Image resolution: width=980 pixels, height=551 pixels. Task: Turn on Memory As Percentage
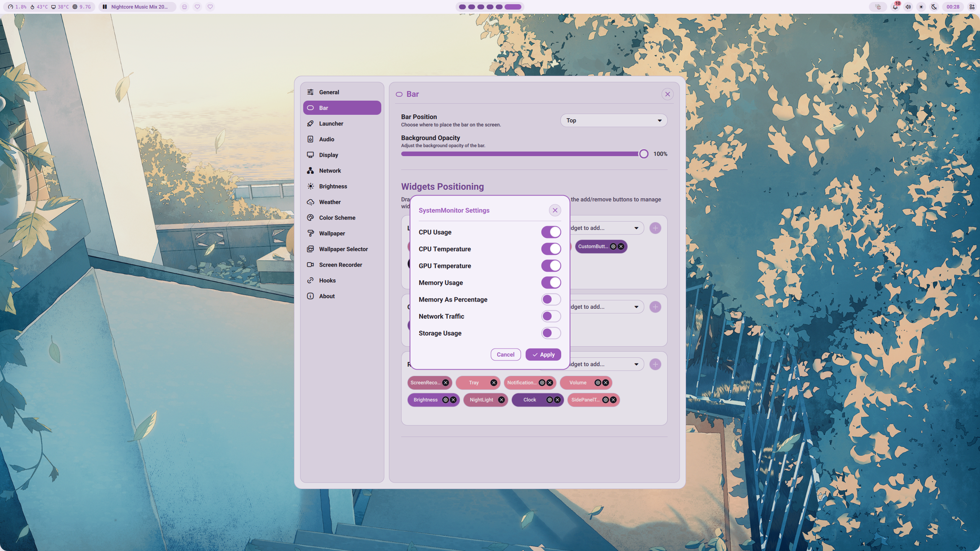point(551,300)
